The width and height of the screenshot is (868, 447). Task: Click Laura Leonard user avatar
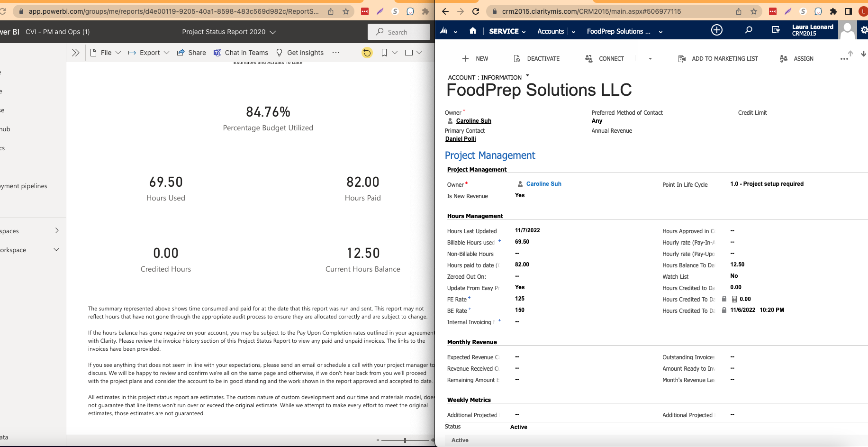[x=847, y=30]
